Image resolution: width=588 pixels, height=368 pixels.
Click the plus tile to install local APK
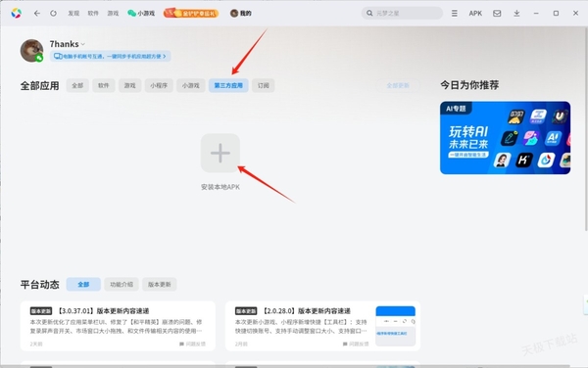point(220,153)
